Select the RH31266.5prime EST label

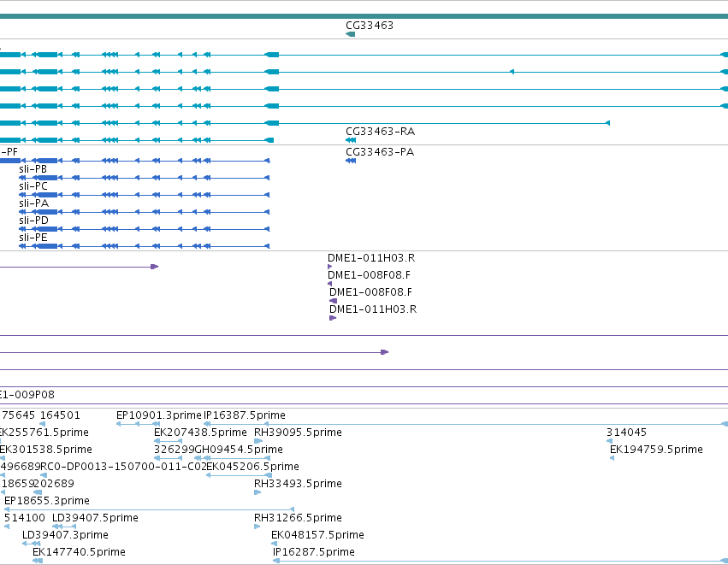(x=298, y=518)
